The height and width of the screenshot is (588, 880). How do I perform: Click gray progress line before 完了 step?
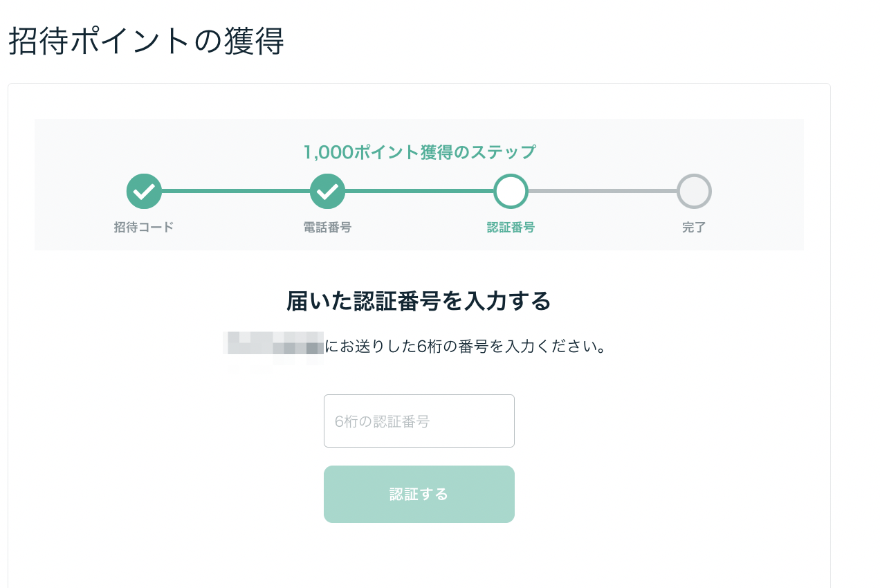(602, 191)
